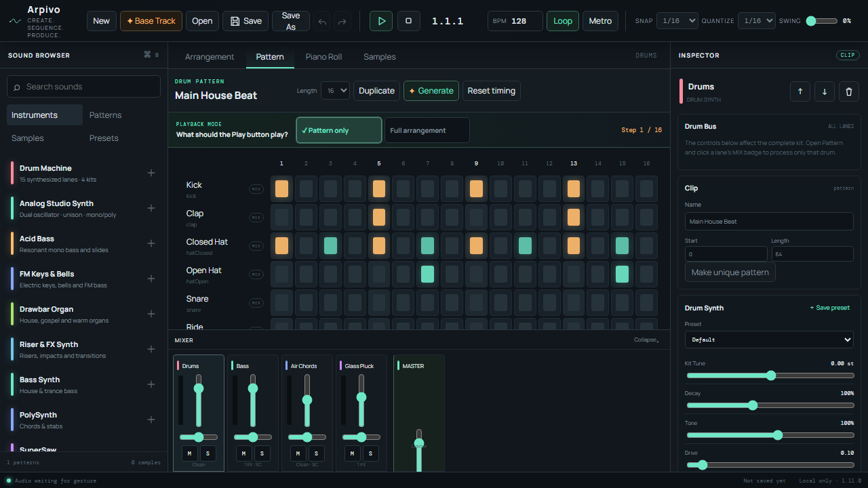Move the Drums track down with arrow icon
Viewport: 868px width, 488px height.
824,91
